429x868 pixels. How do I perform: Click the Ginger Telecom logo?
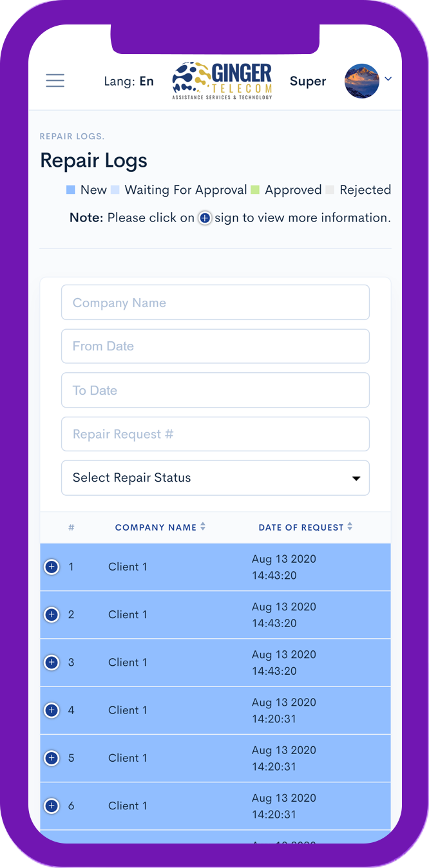(222, 80)
